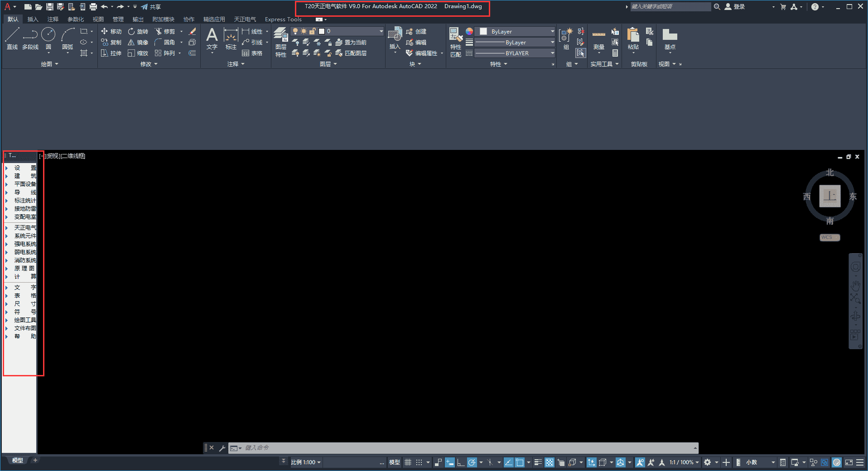The width and height of the screenshot is (868, 471).
Task: Toggle ortho mode in status bar
Action: click(x=461, y=462)
